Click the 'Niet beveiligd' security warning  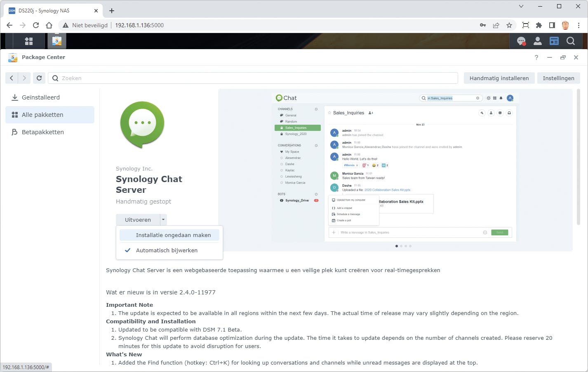[x=85, y=25]
